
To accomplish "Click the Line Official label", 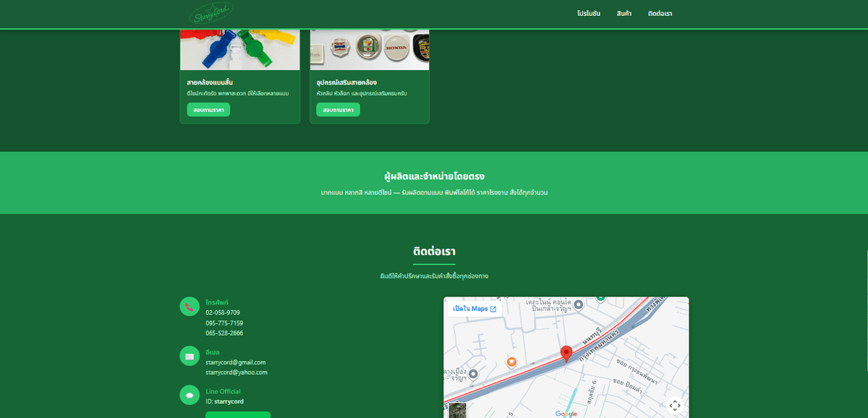I will 223,391.
